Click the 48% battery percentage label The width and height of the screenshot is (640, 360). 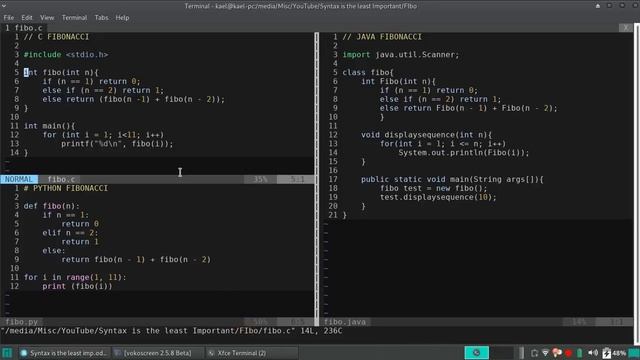click(619, 353)
